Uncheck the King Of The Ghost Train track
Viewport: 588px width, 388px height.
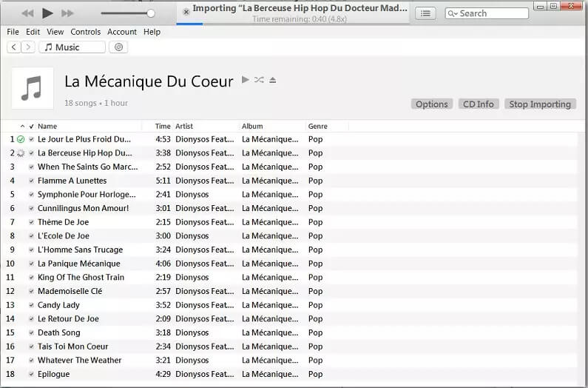point(32,278)
